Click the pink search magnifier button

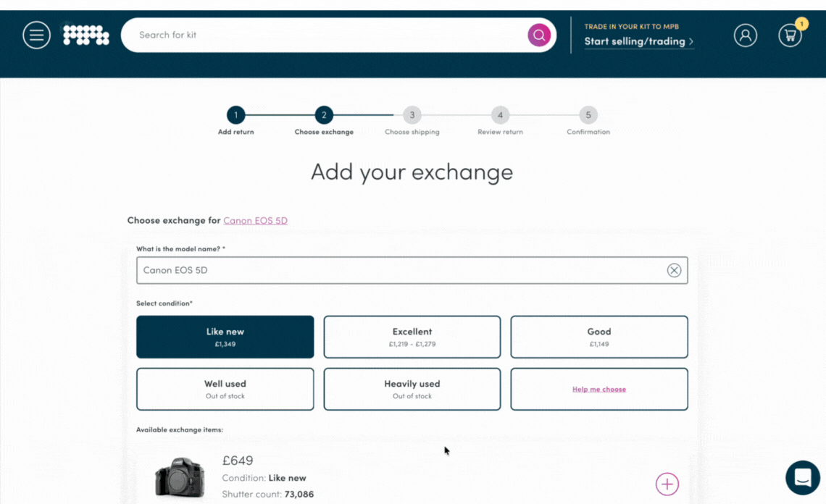point(539,35)
